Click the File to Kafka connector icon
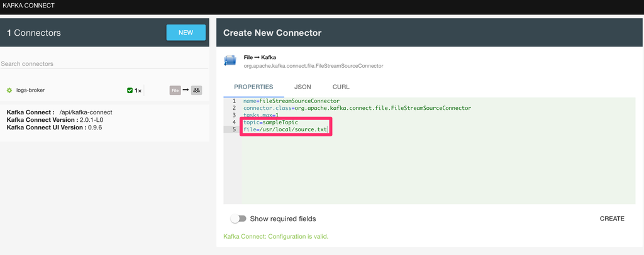This screenshot has height=255, width=644. 230,61
